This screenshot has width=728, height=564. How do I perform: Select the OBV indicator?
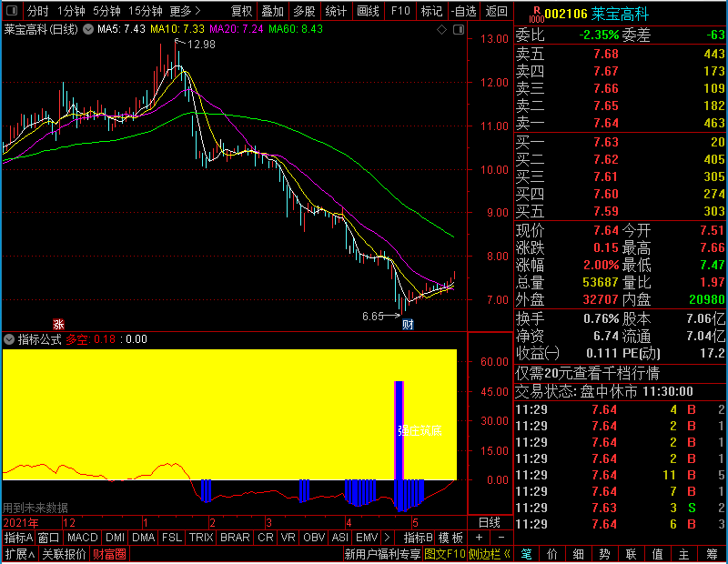point(314,538)
